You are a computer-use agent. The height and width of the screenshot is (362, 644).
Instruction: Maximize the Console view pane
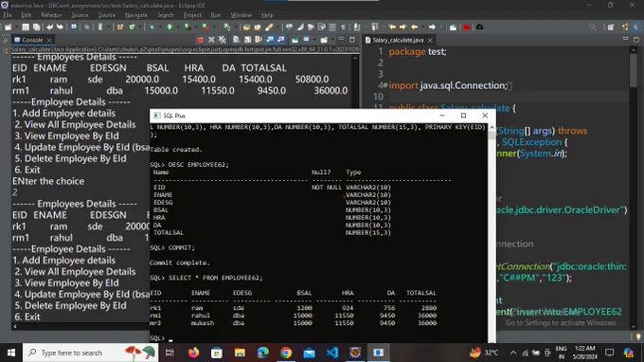(352, 40)
